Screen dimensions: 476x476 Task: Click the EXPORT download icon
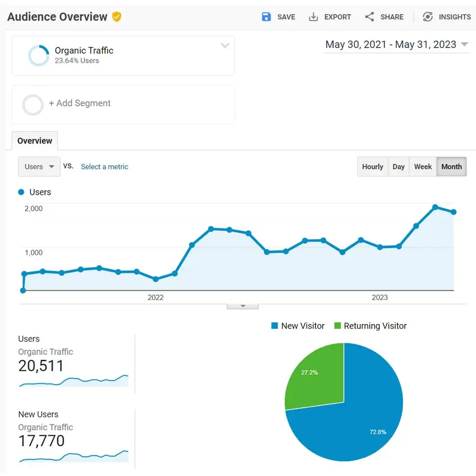313,16
